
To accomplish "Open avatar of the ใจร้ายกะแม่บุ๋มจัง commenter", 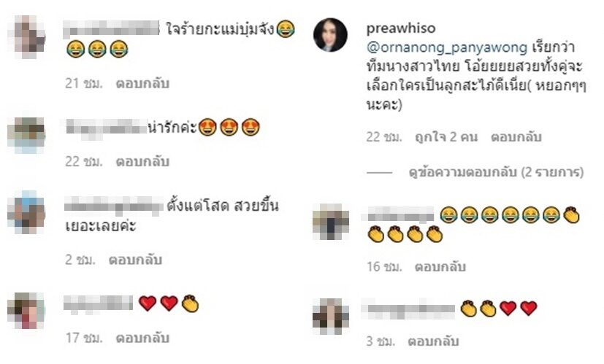I will (x=27, y=37).
